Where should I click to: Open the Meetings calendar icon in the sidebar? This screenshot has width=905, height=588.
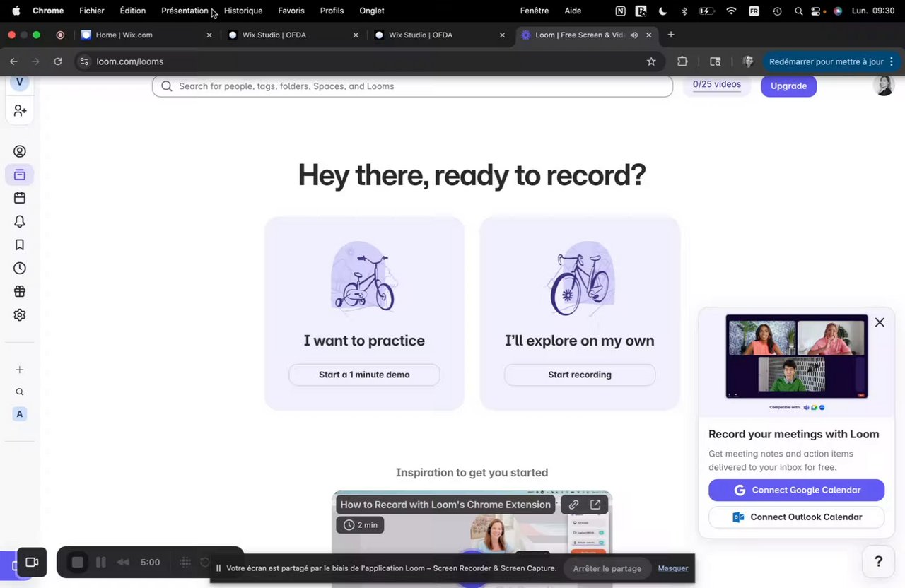point(20,198)
